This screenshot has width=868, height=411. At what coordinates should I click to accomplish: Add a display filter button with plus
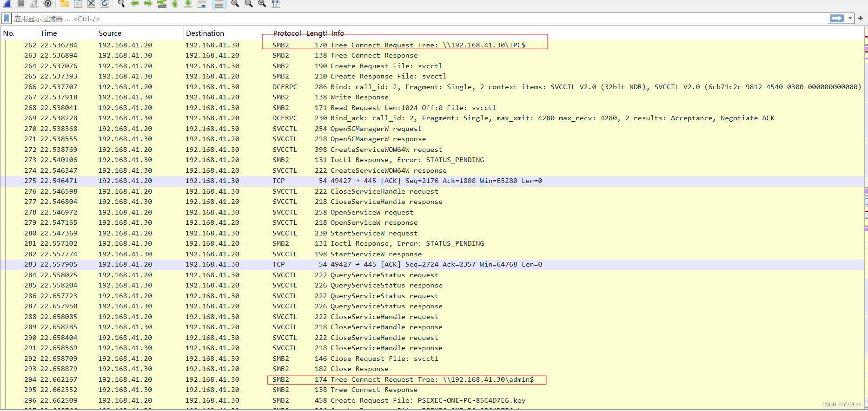861,19
